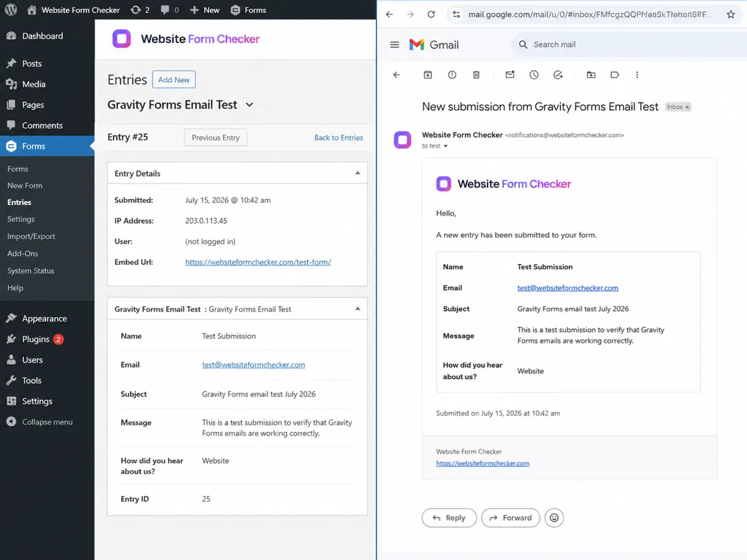Open Plugins with 2 updates badge
This screenshot has width=747, height=560.
tap(35, 339)
